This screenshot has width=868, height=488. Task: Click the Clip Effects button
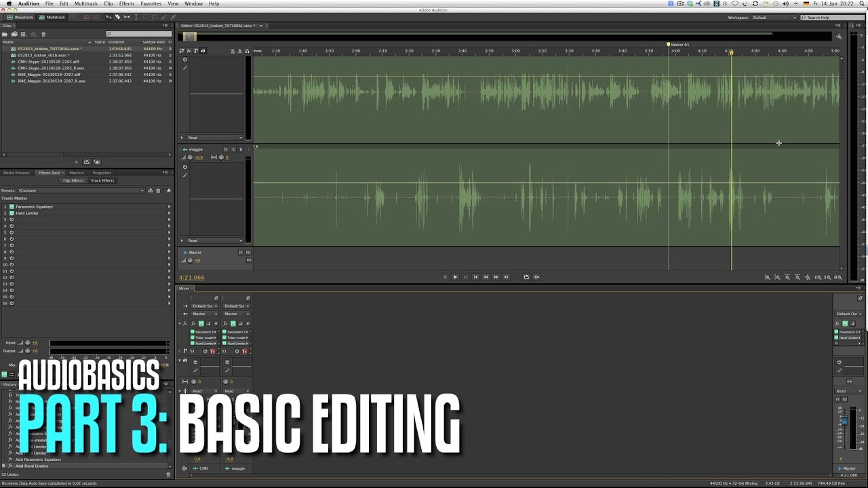pyautogui.click(x=73, y=180)
